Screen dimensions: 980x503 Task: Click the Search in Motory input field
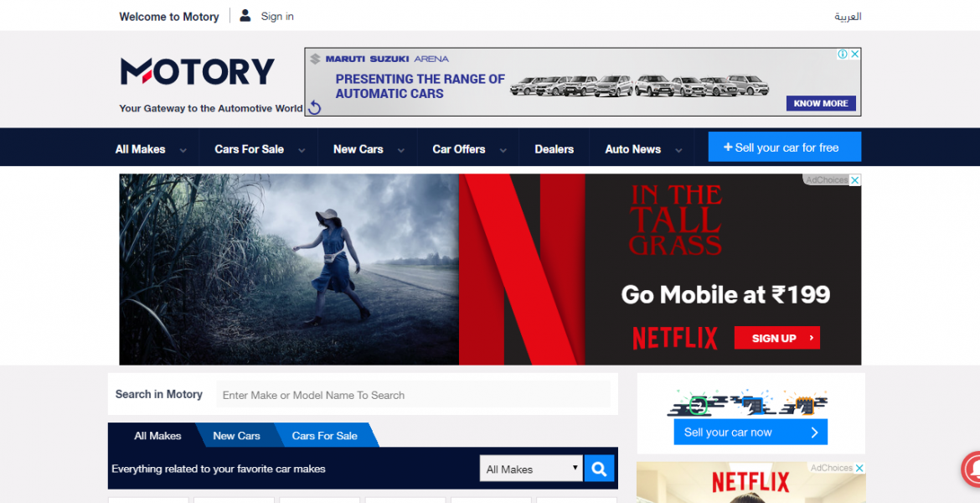tap(413, 395)
